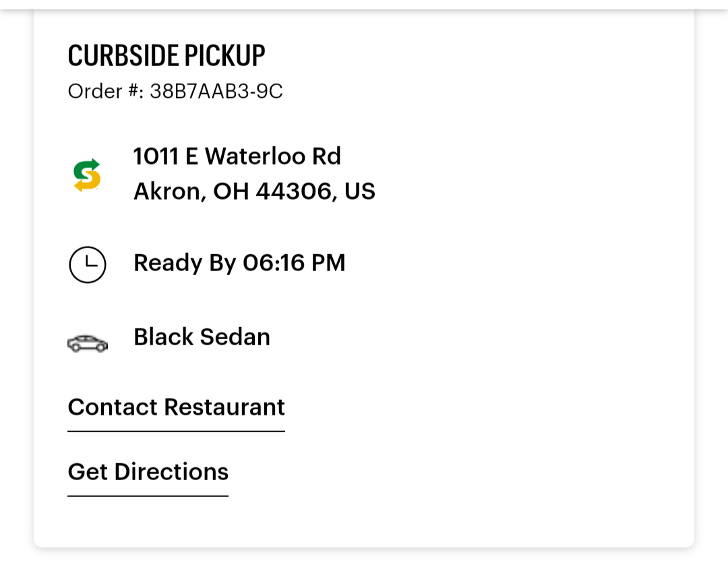Click the Subway logo icon
This screenshot has width=728, height=586.
coord(87,175)
